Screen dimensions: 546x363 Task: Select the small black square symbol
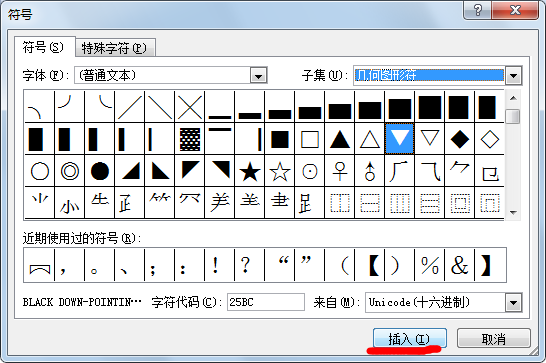[x=280, y=139]
